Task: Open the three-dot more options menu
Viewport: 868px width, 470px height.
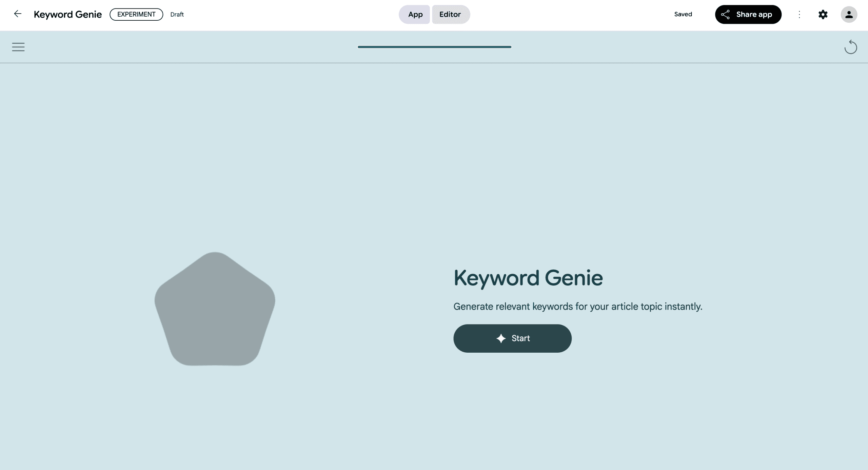Action: pyautogui.click(x=799, y=14)
